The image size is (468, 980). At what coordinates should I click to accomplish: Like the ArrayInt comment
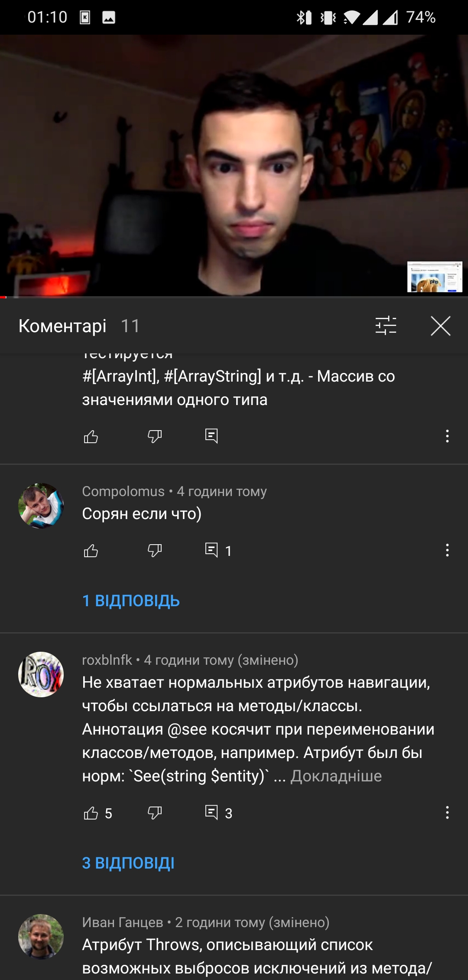(91, 436)
